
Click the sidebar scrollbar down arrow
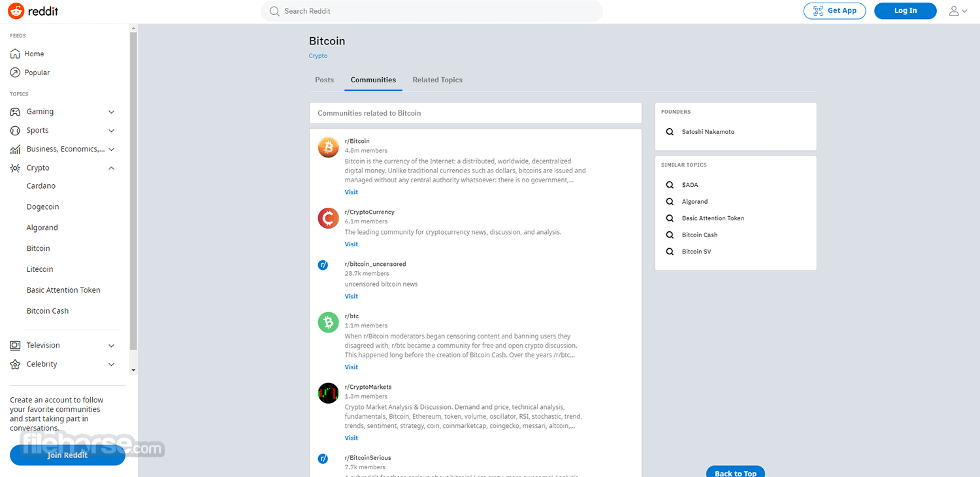[133, 370]
